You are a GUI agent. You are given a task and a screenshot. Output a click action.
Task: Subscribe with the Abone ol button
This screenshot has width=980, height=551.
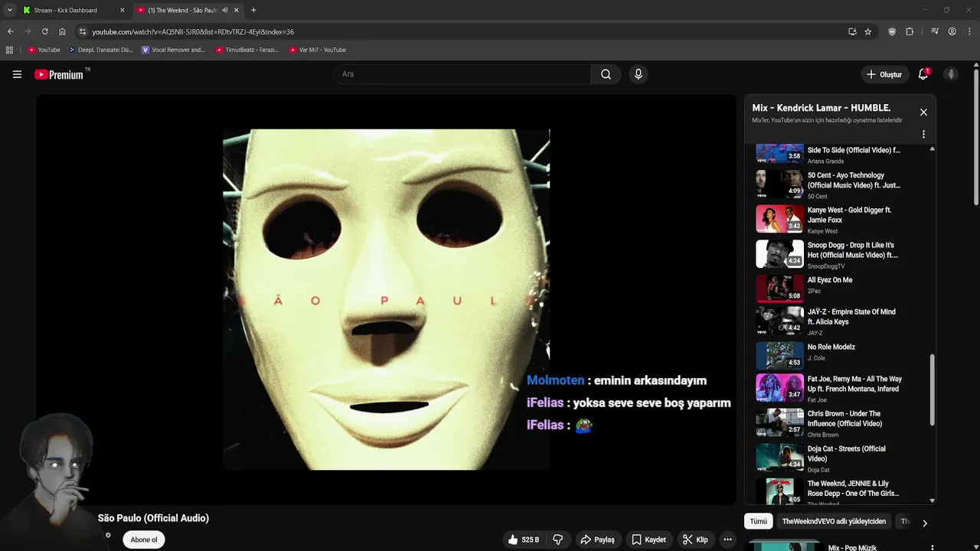(x=144, y=540)
